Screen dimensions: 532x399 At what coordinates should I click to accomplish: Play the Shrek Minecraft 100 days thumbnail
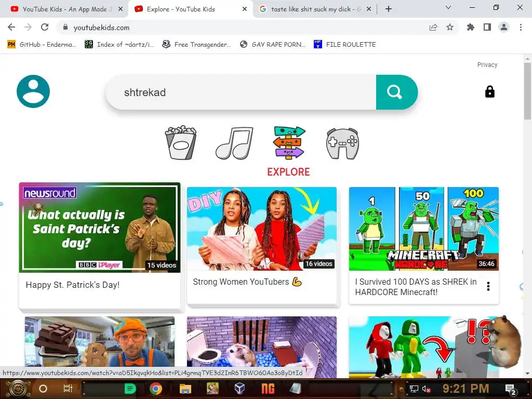click(x=424, y=229)
